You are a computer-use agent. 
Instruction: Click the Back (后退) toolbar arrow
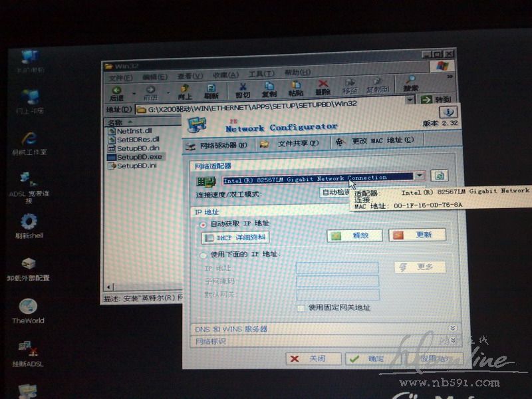117,93
